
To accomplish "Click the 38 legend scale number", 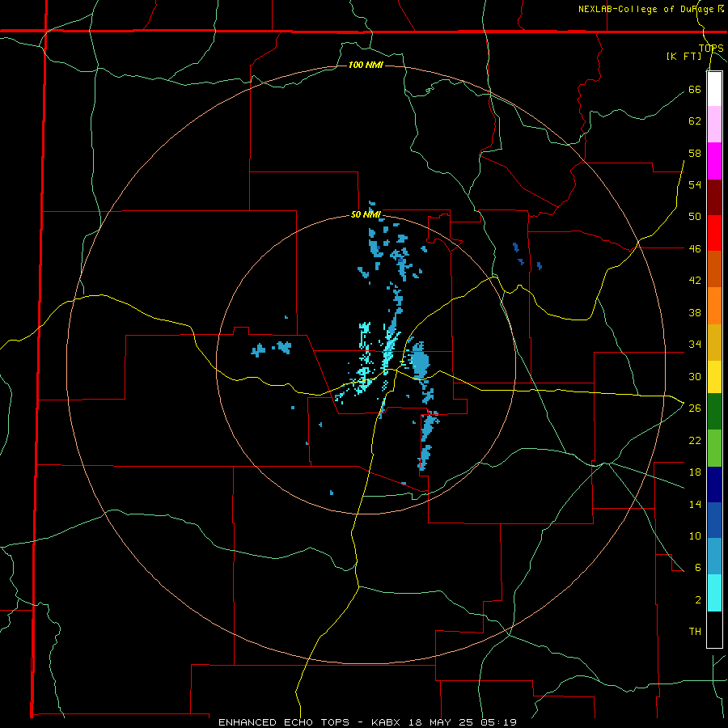I will pyautogui.click(x=695, y=312).
